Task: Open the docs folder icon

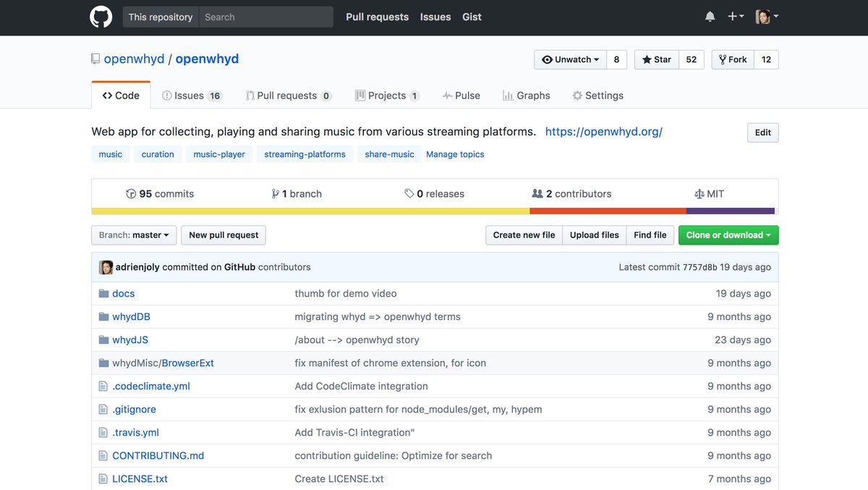Action: point(103,293)
